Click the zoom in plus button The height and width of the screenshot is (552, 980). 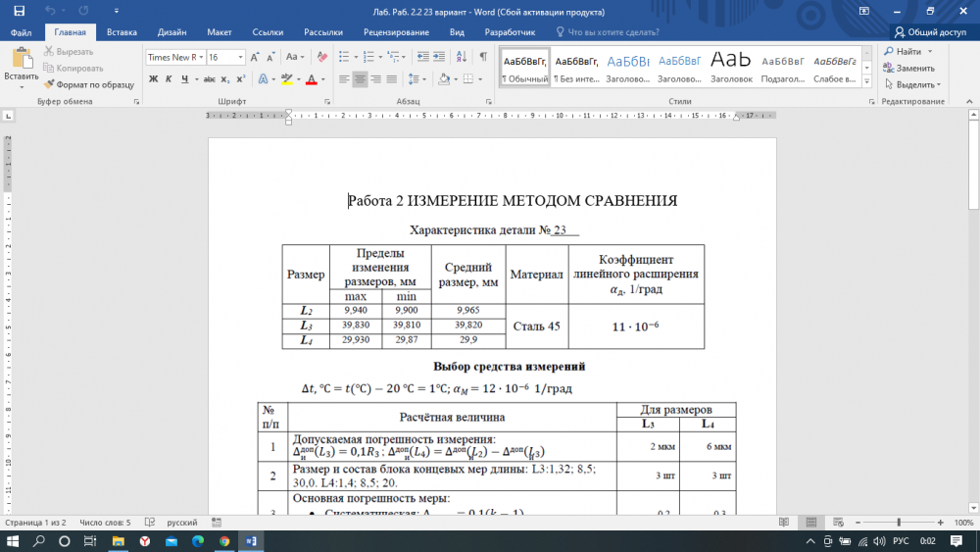940,522
